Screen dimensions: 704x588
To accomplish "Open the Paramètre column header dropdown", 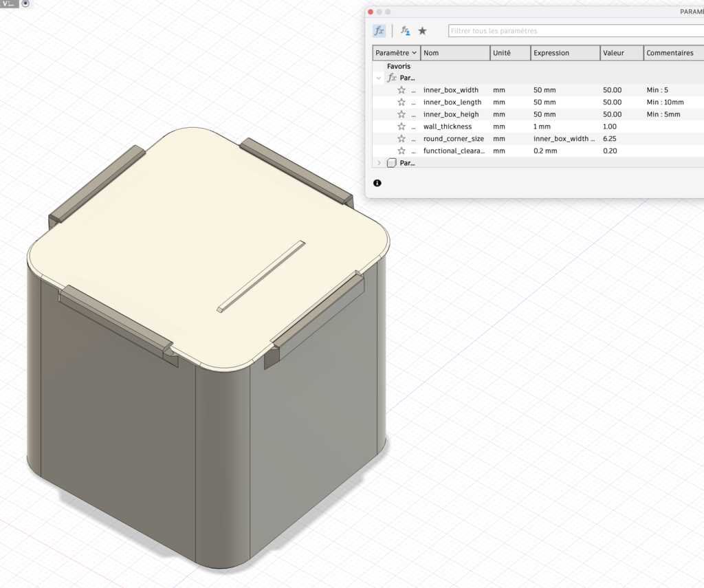I will [415, 53].
